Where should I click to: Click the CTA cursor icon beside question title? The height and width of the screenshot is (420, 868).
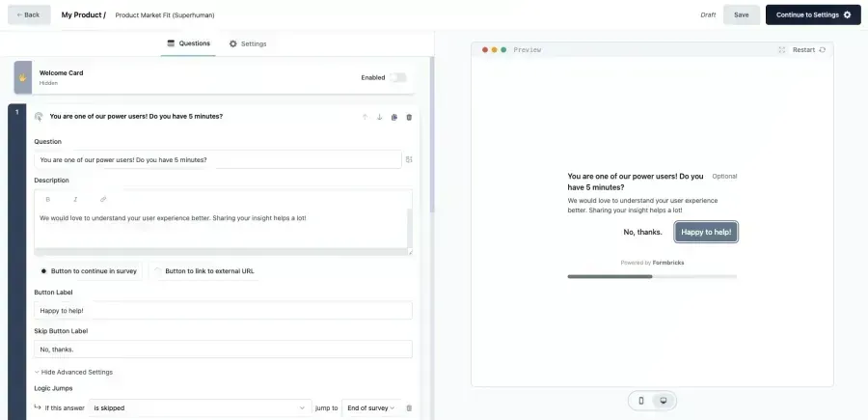(x=39, y=117)
